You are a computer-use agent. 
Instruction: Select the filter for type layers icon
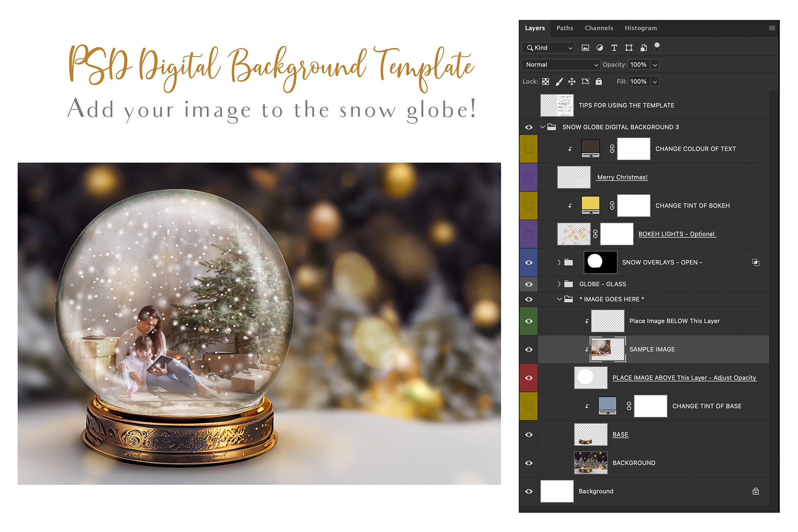tap(614, 48)
